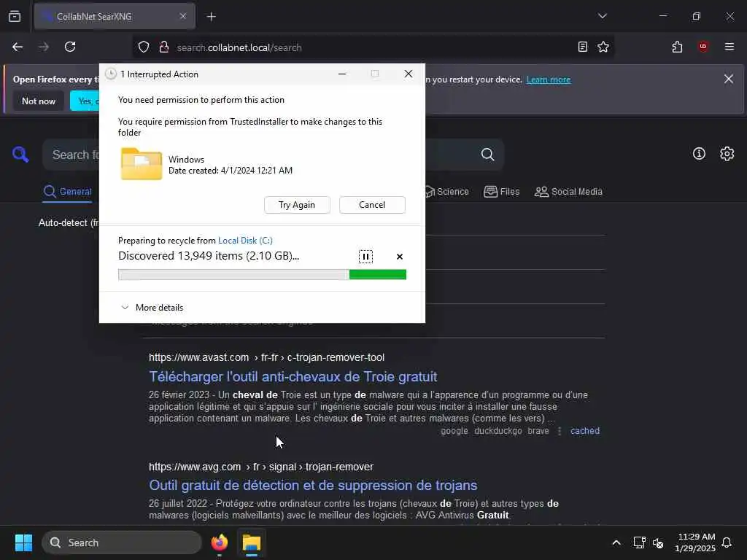
Task: Switch to the Science category tab
Action: pos(447,192)
